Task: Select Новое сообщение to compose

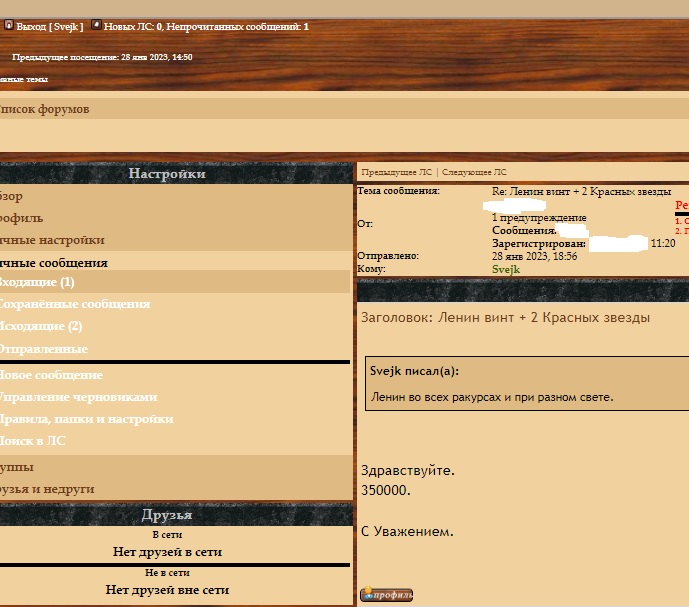Action: coord(50,375)
